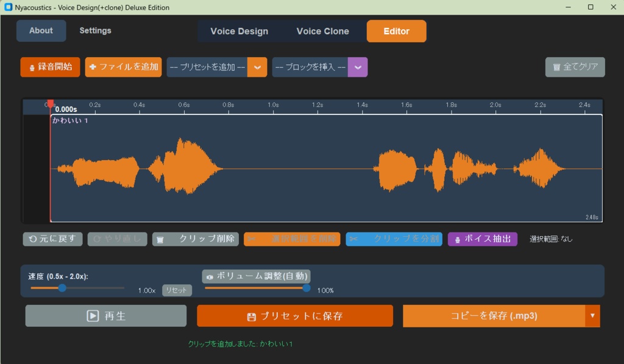Maximize the Nyacoustics window
Image resolution: width=624 pixels, height=364 pixels.
tap(590, 7)
